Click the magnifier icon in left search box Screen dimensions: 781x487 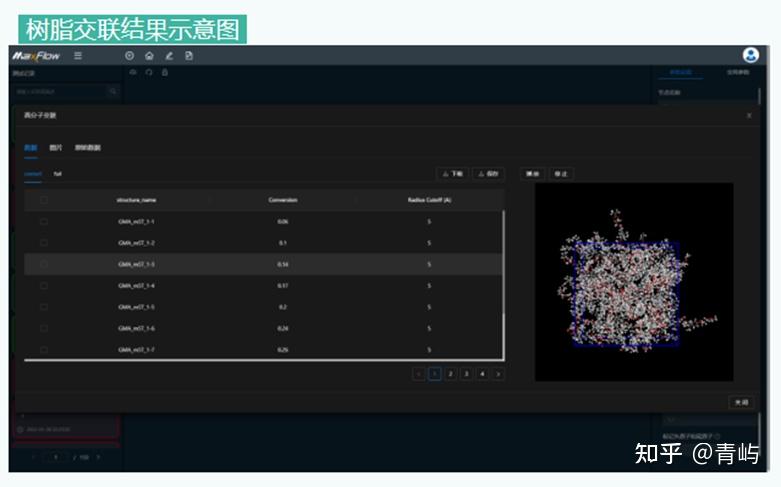tap(113, 92)
